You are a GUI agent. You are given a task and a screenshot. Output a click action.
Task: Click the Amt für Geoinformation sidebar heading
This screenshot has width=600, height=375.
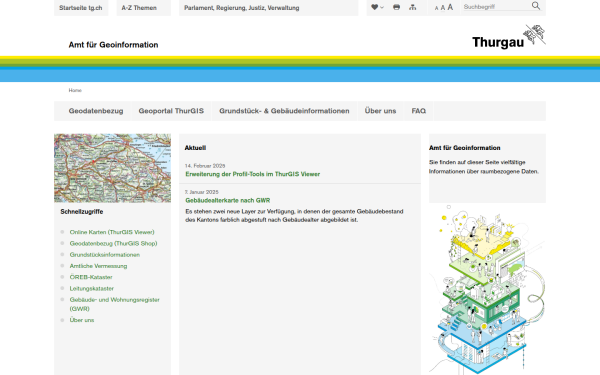465,148
